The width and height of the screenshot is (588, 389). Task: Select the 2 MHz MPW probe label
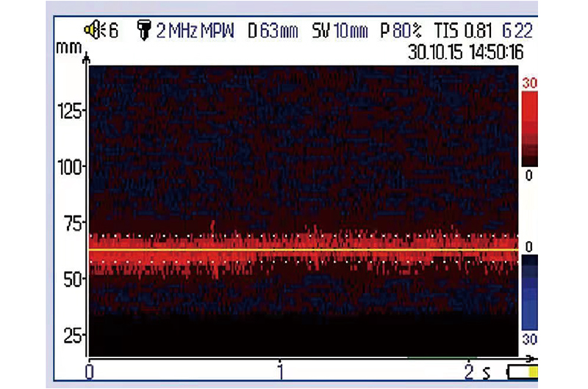[195, 32]
